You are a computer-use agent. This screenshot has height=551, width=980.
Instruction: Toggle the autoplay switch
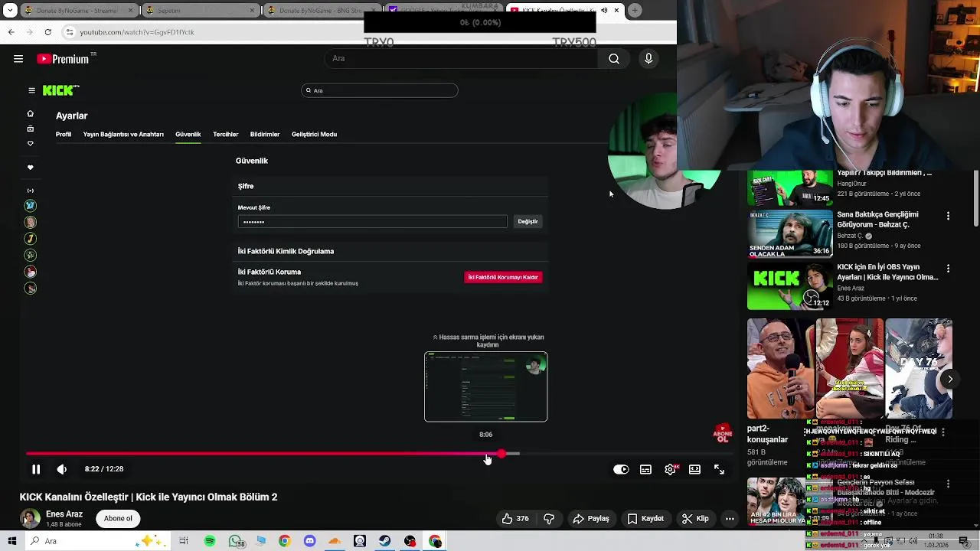[621, 469]
